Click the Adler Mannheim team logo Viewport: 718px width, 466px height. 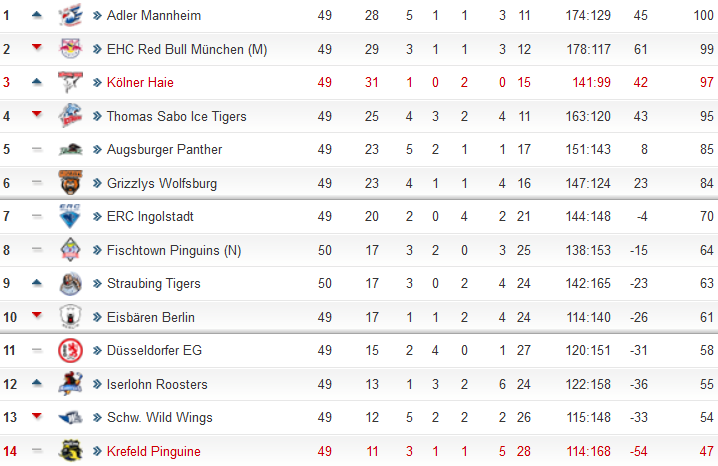(x=71, y=15)
